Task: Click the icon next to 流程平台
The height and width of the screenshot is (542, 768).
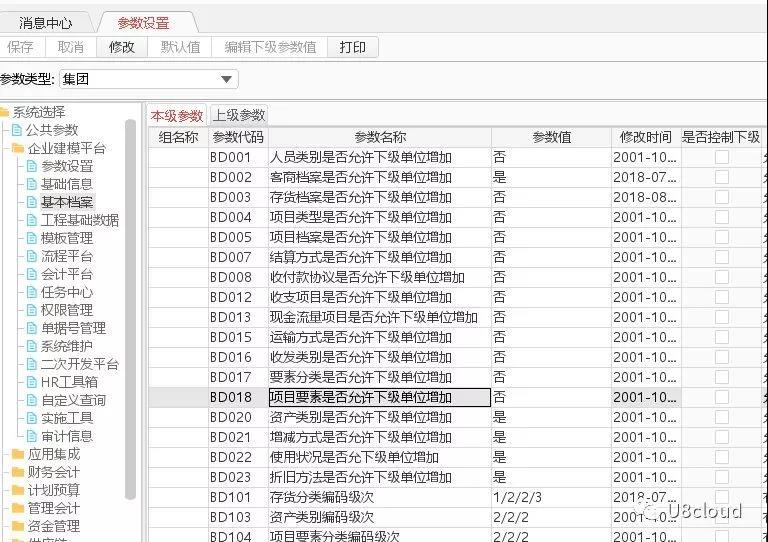Action: [32, 256]
